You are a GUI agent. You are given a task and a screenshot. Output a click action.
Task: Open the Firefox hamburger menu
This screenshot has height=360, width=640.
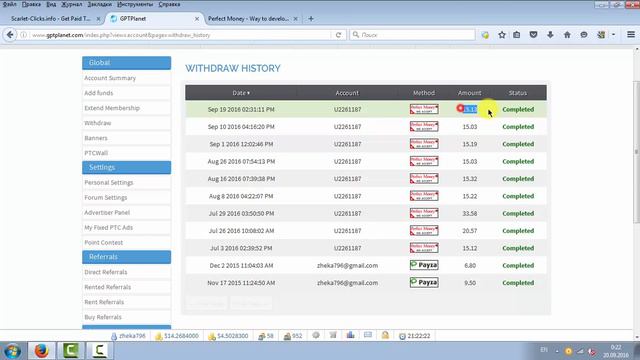point(631,35)
